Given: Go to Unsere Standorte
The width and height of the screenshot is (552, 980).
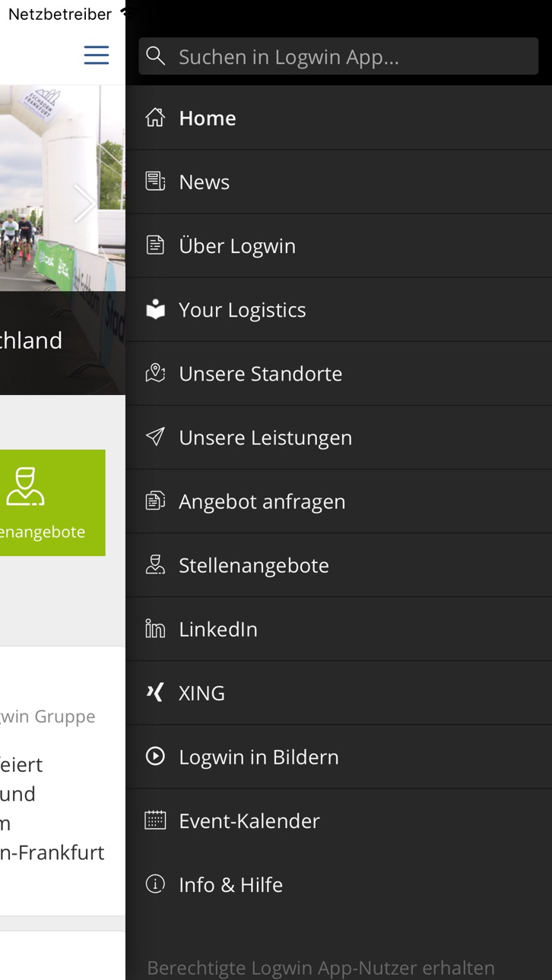Looking at the screenshot, I should pos(338,373).
